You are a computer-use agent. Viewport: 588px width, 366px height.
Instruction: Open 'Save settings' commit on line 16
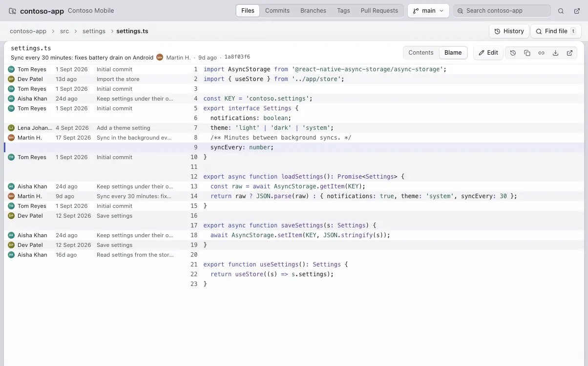click(114, 216)
